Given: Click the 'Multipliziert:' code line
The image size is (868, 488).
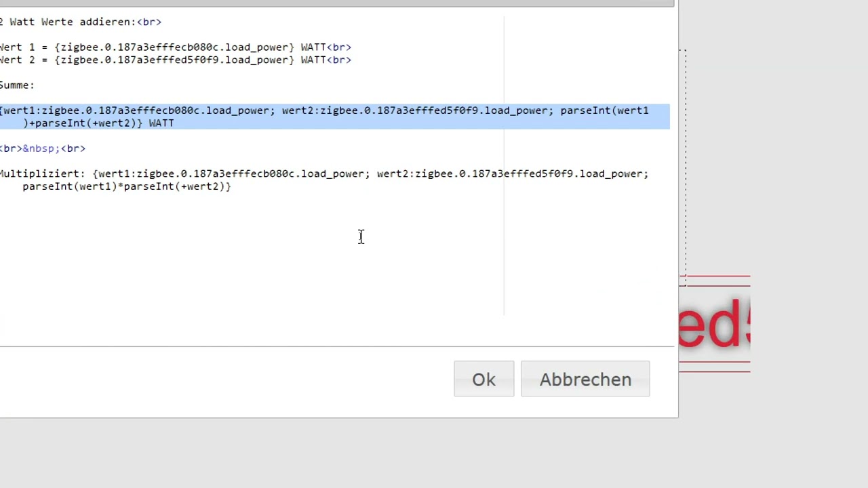Looking at the screenshot, I should [x=324, y=174].
